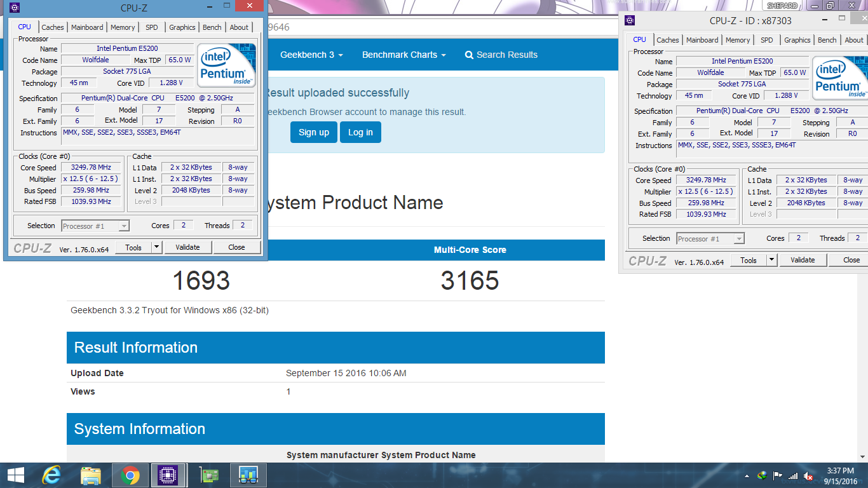Click Tools button in left CPU-Z window
Screen dimensions: 868x488
pyautogui.click(x=133, y=247)
